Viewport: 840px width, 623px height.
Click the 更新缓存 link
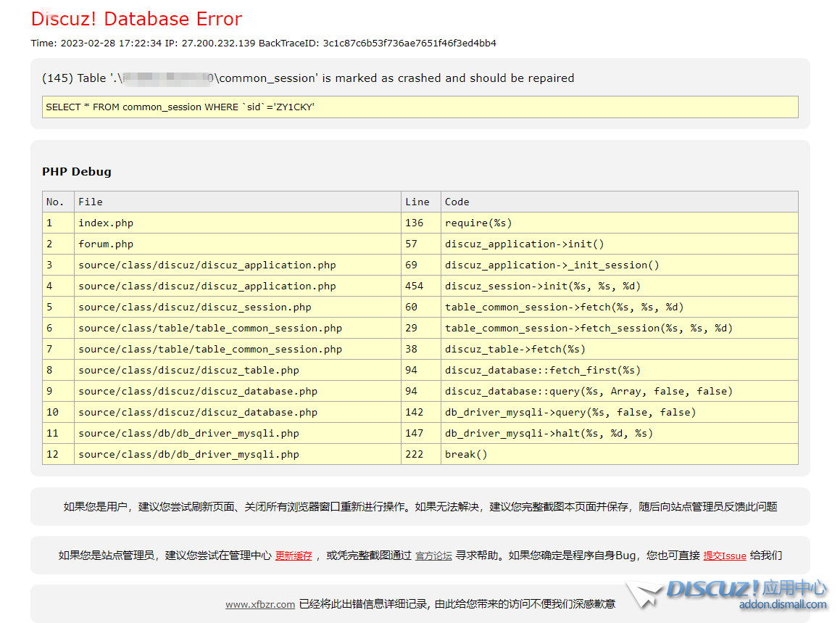click(294, 556)
